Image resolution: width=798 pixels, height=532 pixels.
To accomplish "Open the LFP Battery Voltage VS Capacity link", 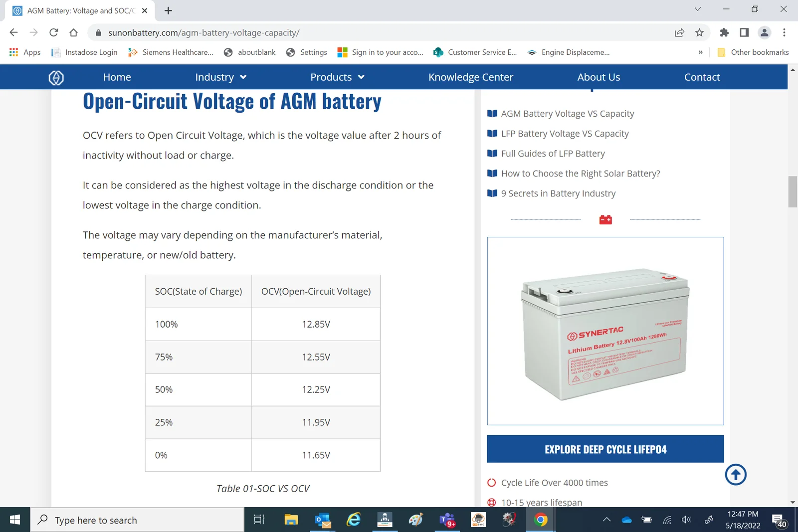I will 565,134.
